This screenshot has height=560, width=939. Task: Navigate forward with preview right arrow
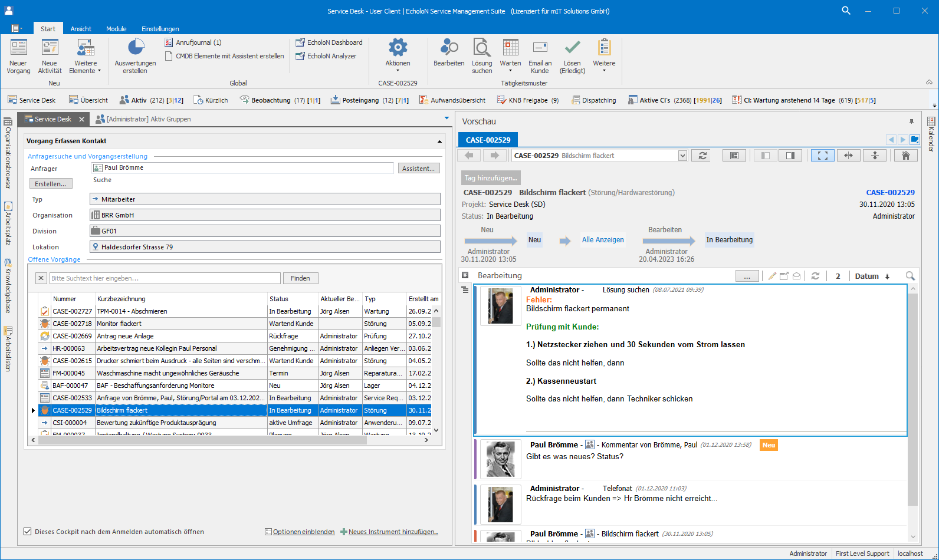495,156
